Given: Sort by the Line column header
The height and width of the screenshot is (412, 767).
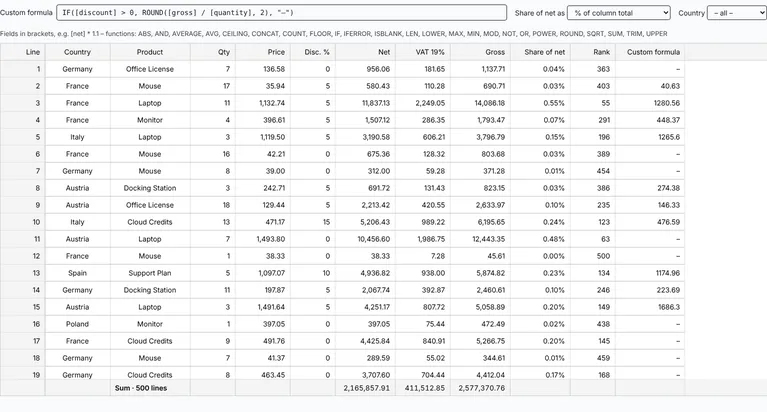Looking at the screenshot, I should (23, 52).
